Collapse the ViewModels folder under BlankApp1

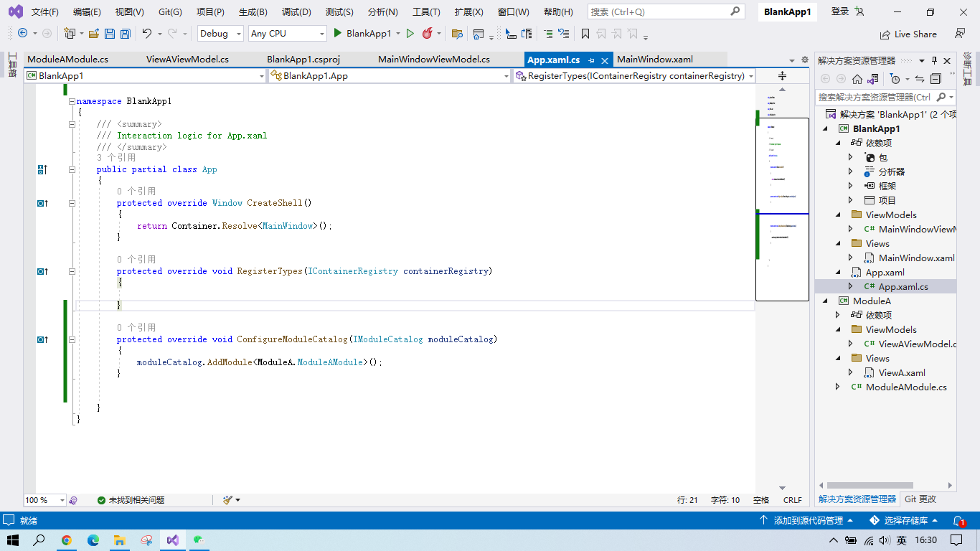838,215
